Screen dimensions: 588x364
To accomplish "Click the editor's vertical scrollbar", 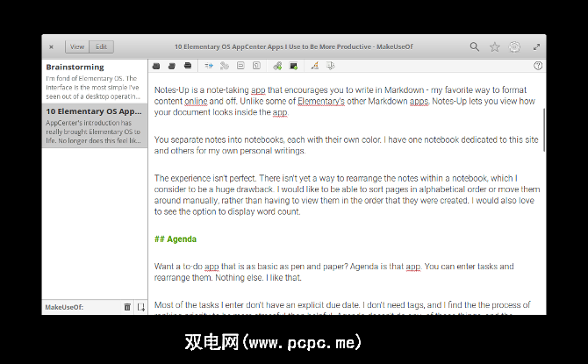I will click(x=544, y=130).
